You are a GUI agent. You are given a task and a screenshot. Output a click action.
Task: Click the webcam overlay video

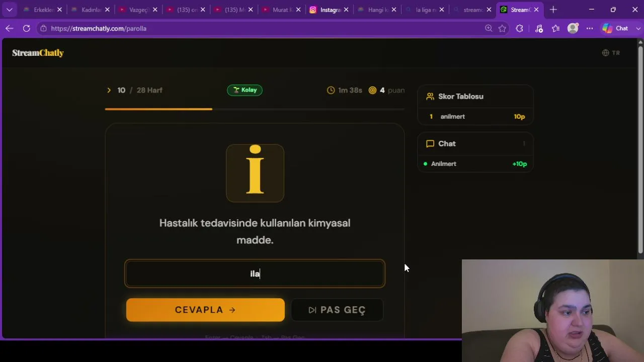(553, 311)
